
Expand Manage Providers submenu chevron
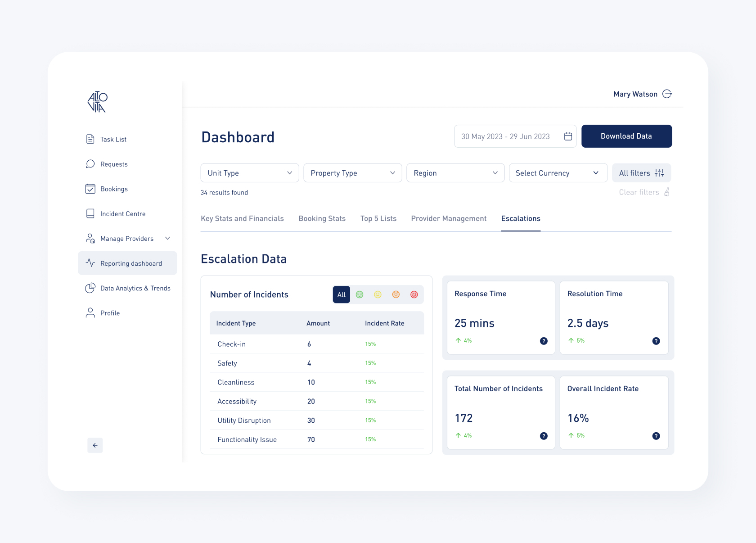tap(167, 238)
